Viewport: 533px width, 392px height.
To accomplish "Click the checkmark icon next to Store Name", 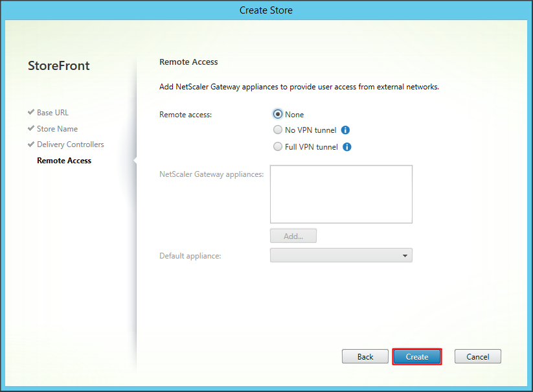I will (31, 129).
